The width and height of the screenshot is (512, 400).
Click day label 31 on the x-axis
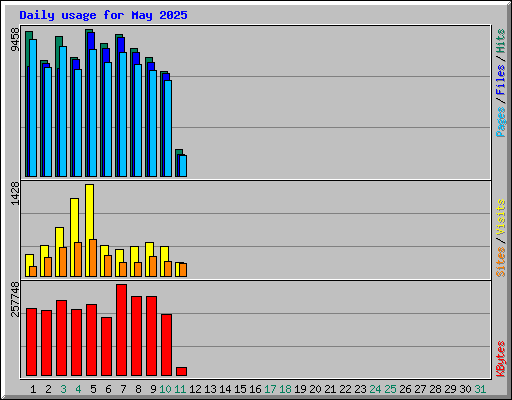480,389
